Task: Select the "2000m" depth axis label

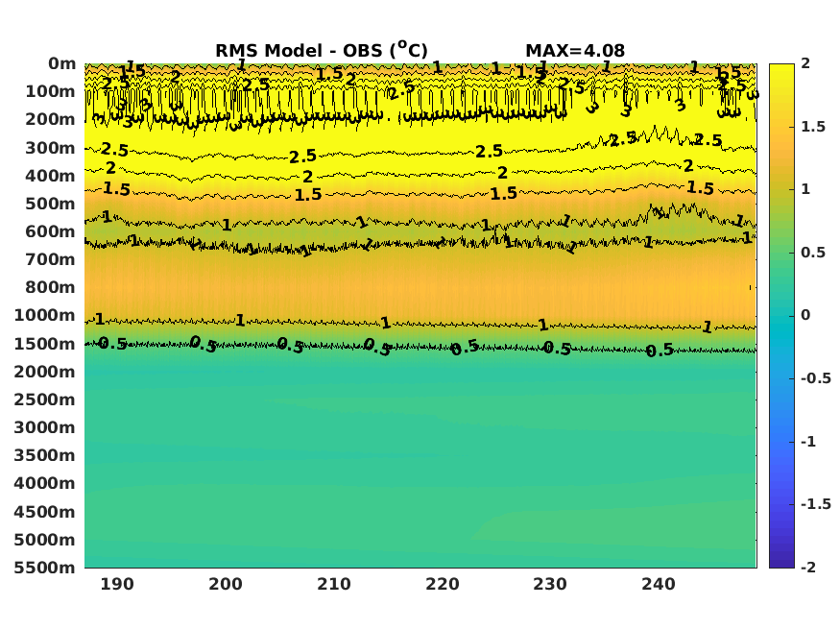Action: 45,372
